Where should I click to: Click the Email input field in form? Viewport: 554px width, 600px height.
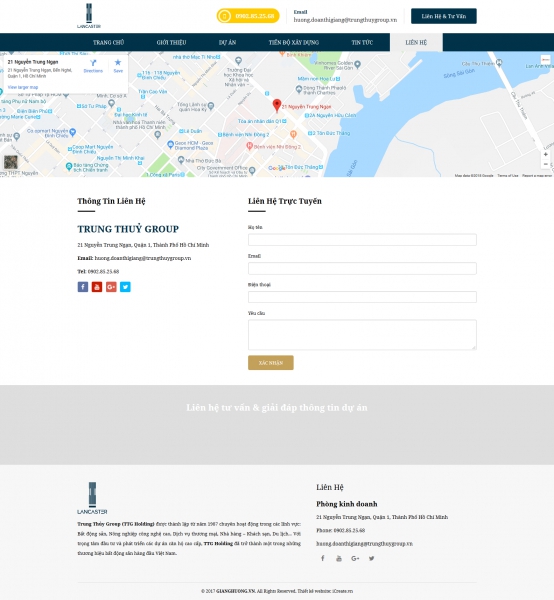[362, 268]
